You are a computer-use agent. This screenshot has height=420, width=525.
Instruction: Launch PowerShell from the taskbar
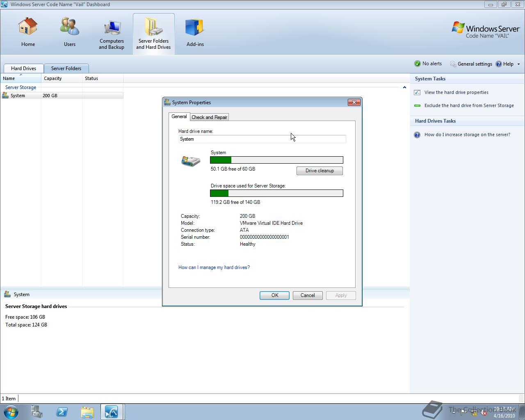62,412
